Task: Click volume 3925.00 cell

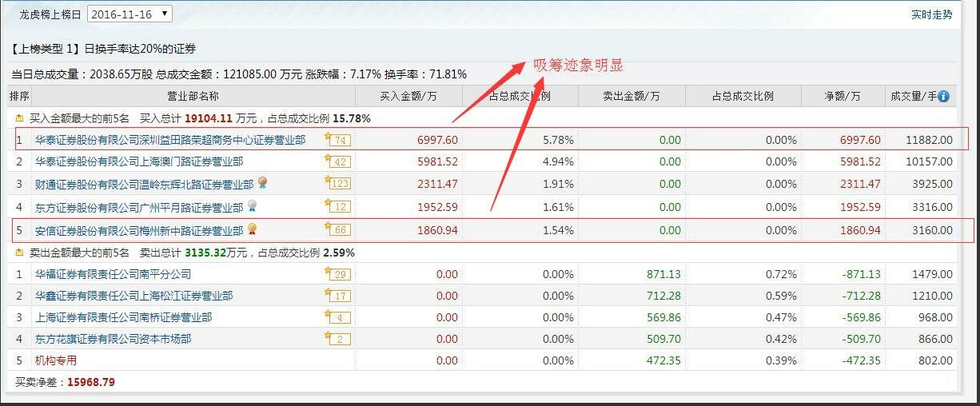Action: pyautogui.click(x=932, y=184)
